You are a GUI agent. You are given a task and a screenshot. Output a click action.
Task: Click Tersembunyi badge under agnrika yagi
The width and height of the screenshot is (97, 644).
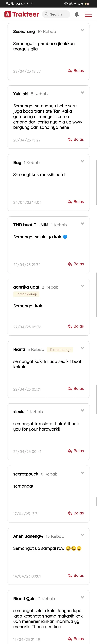pyautogui.click(x=26, y=294)
